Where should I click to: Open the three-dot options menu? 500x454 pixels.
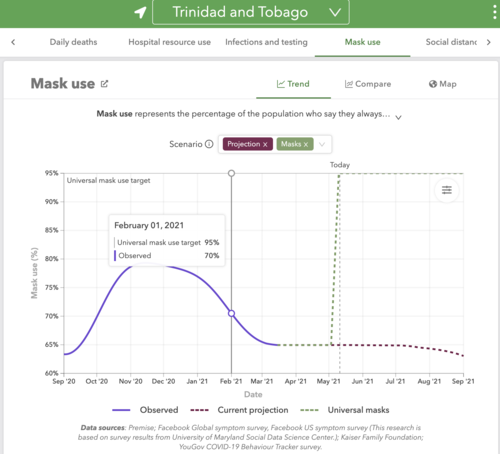point(495,12)
